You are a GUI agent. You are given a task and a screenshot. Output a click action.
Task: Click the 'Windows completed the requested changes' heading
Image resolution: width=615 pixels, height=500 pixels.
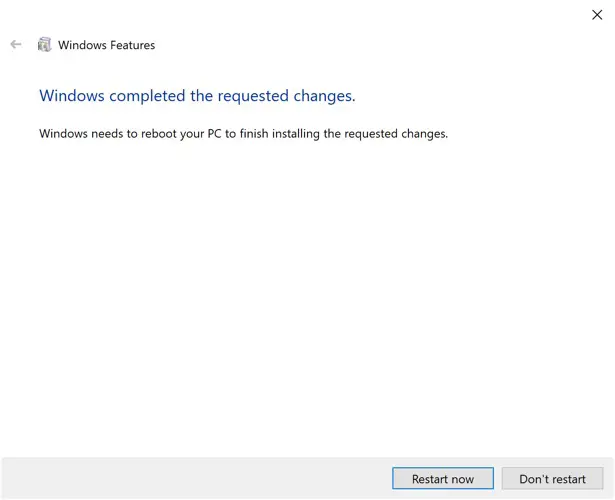tap(197, 96)
